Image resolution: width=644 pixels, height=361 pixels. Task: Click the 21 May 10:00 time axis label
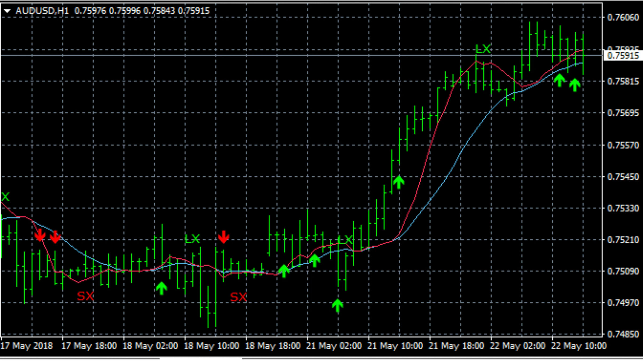click(x=395, y=346)
